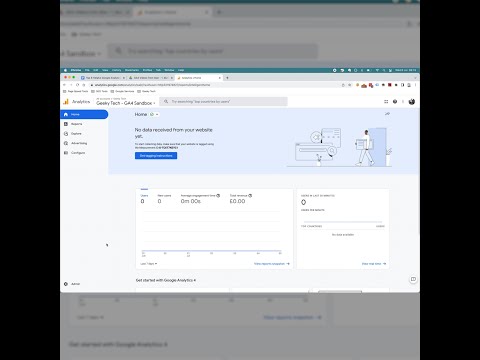Open the three-dot menu beside help

403,102
